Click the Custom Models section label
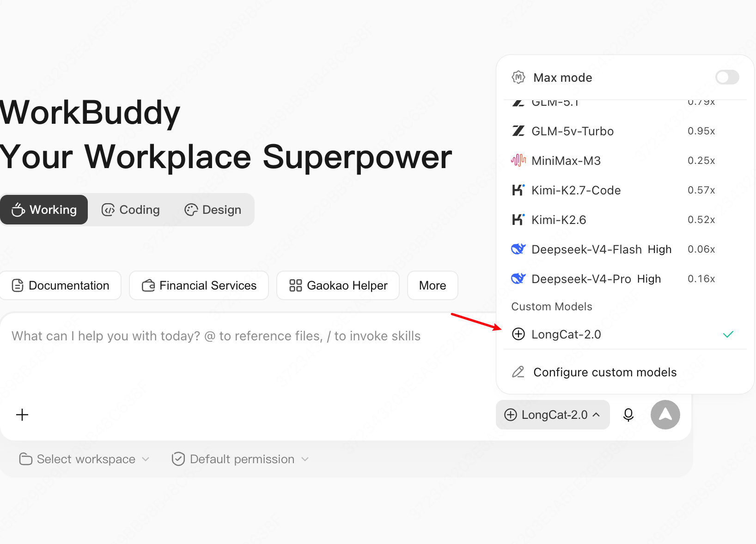The width and height of the screenshot is (756, 544). click(x=552, y=307)
